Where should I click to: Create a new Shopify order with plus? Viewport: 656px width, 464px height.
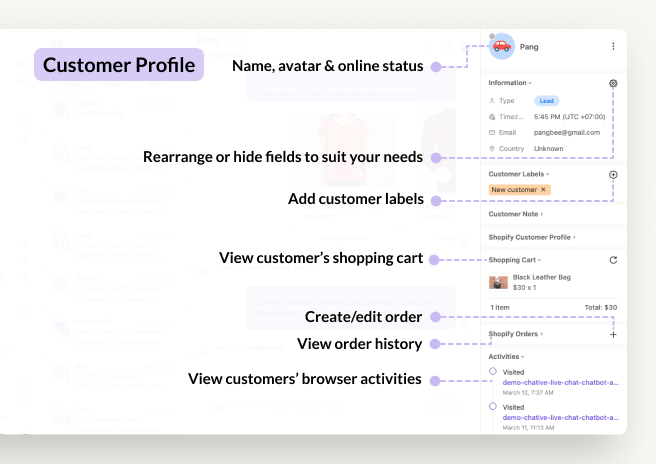click(613, 334)
